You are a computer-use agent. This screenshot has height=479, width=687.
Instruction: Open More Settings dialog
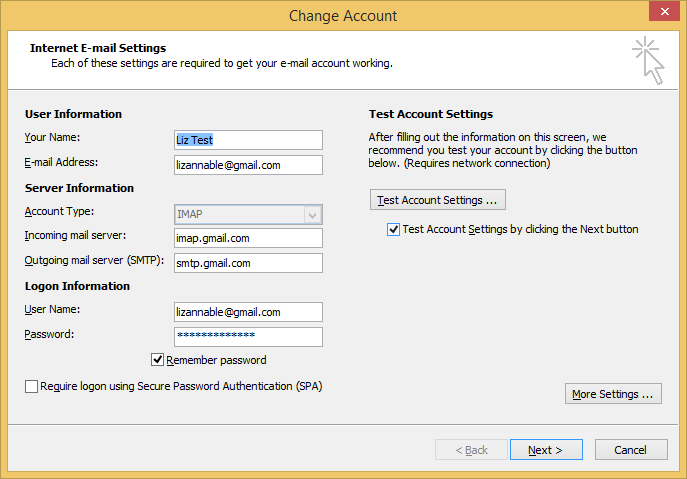click(613, 394)
